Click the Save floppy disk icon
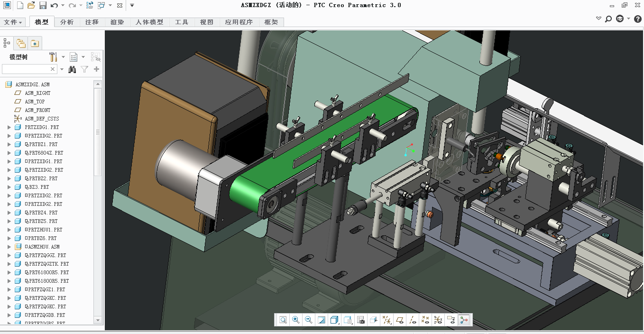644x334 pixels. tap(43, 6)
